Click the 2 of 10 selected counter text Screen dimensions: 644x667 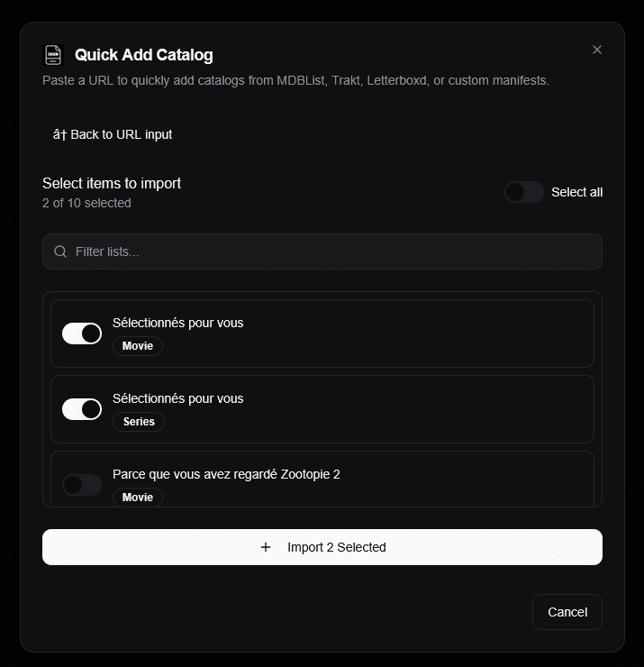[x=86, y=204]
